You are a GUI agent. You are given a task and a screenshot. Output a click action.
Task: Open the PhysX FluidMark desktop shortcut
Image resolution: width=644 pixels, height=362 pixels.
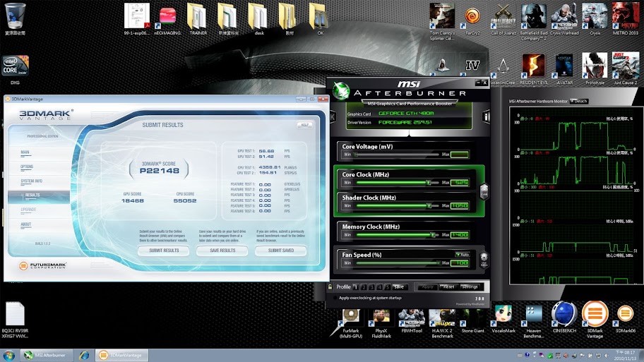click(x=381, y=323)
